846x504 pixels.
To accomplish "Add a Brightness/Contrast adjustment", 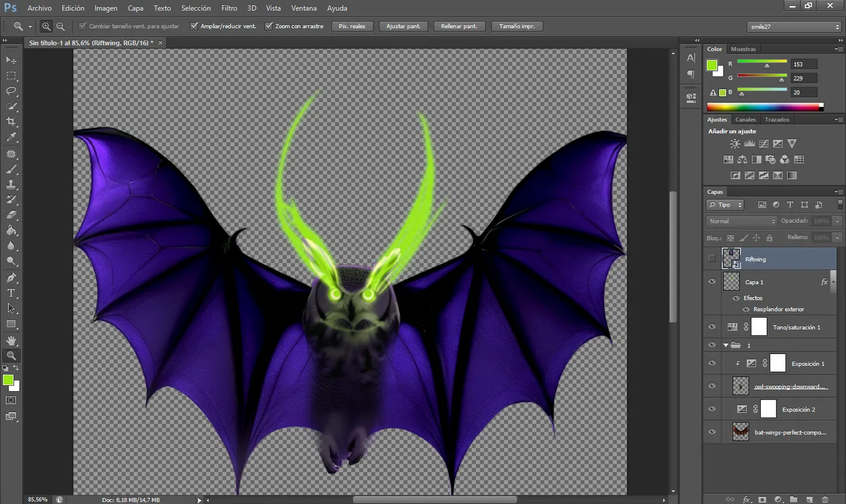I will point(735,143).
